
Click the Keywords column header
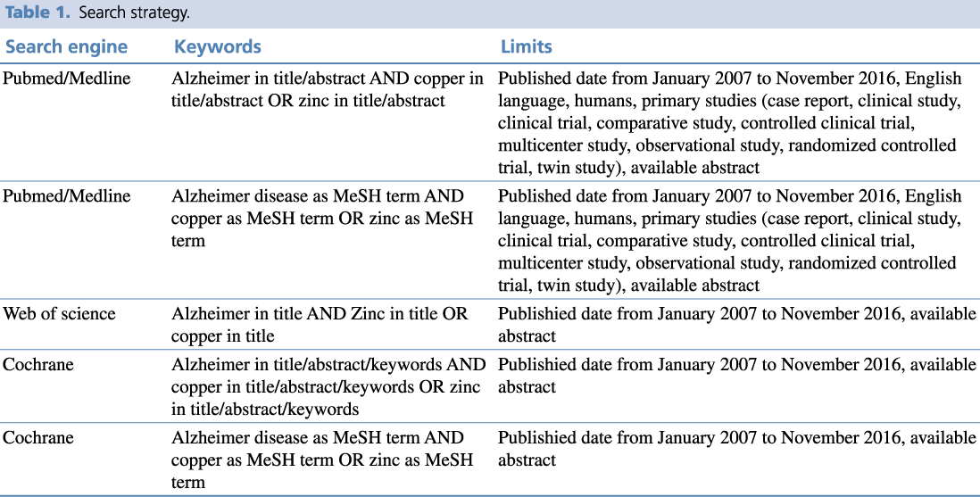(218, 47)
